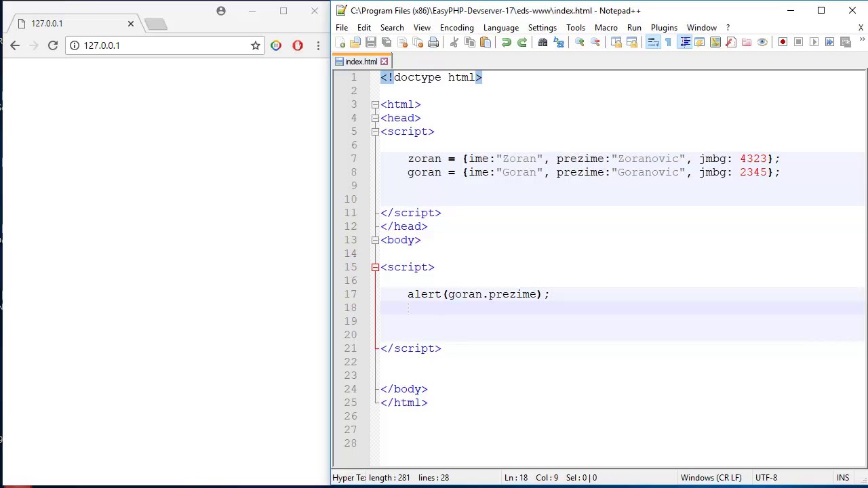This screenshot has height=488, width=868.
Task: Close the 127.0.0.1 Chrome tab
Action: [131, 24]
